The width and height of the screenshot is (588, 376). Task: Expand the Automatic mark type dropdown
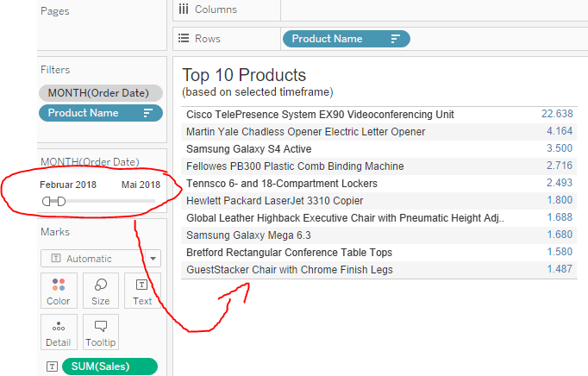[153, 259]
